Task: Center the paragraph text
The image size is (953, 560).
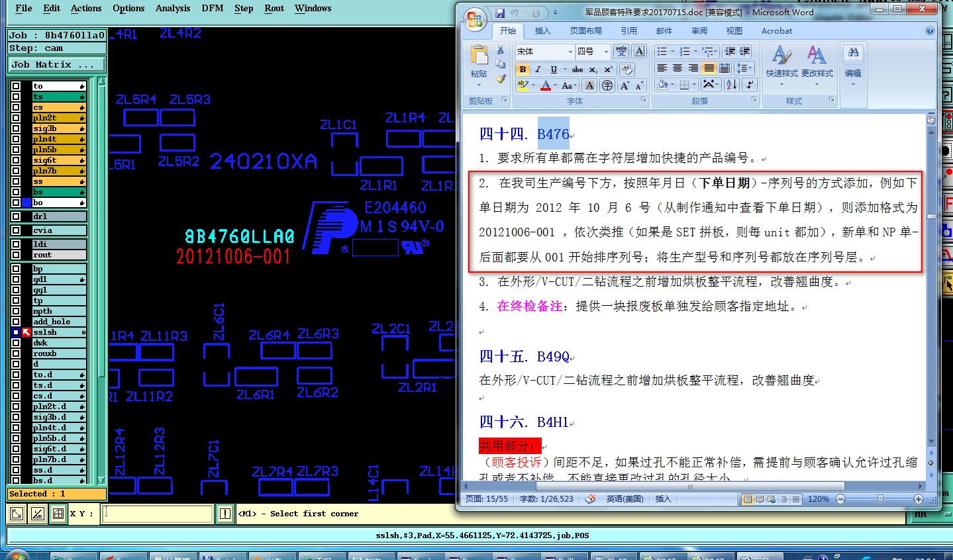Action: pos(677,68)
